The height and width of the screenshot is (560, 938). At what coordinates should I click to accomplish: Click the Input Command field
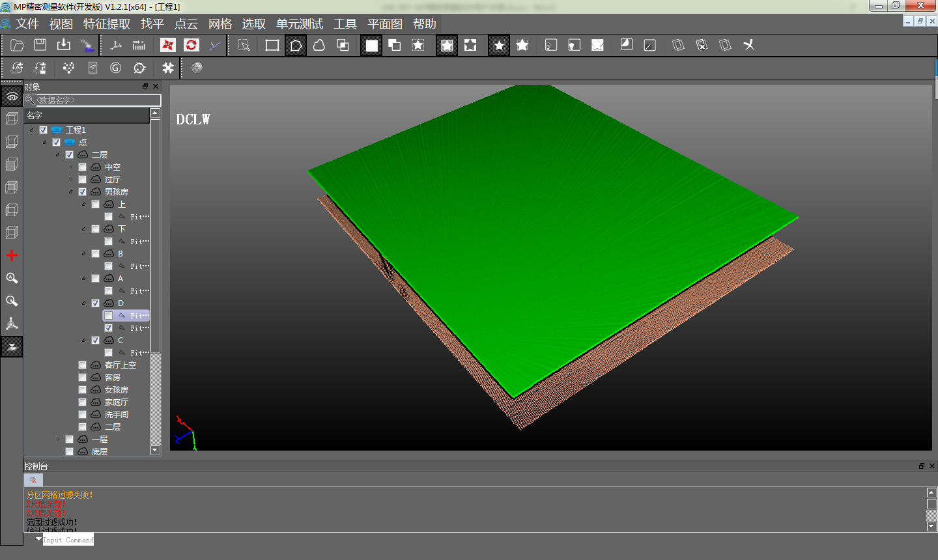coord(68,540)
